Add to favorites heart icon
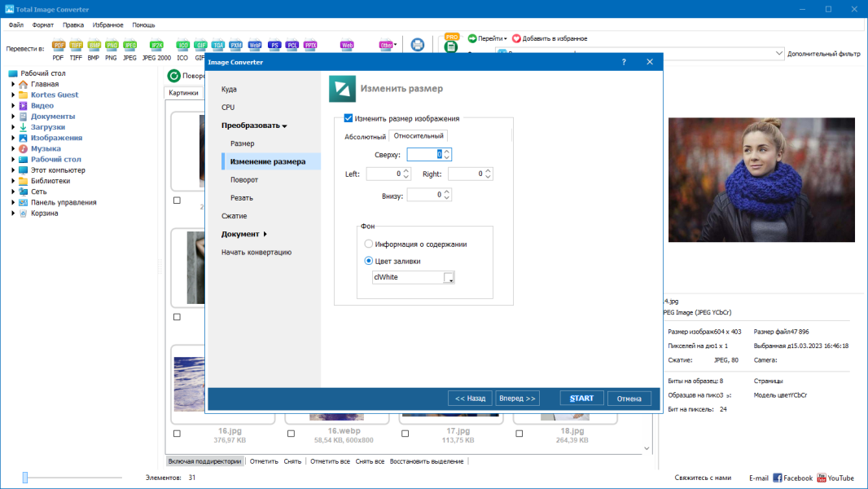The height and width of the screenshot is (489, 868). (x=516, y=38)
